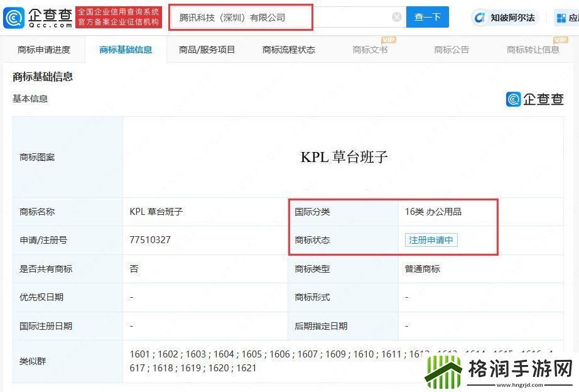Click the 国际分类 label
Image resolution: width=579 pixels, height=392 pixels.
312,212
